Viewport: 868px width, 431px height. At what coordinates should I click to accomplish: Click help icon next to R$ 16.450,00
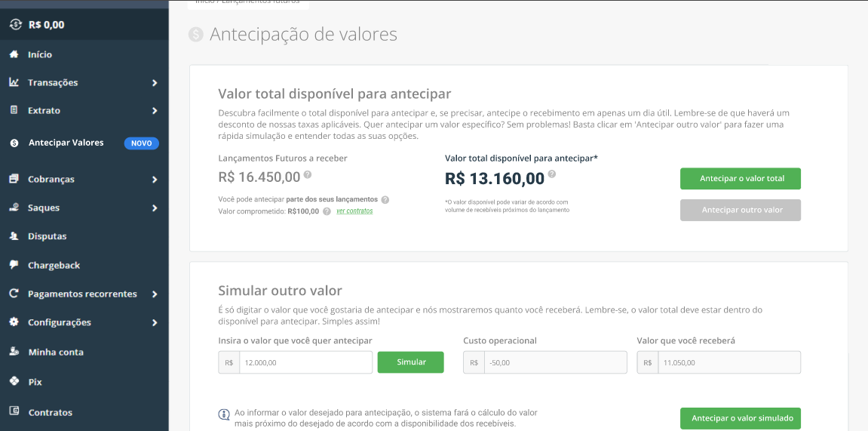click(x=307, y=174)
